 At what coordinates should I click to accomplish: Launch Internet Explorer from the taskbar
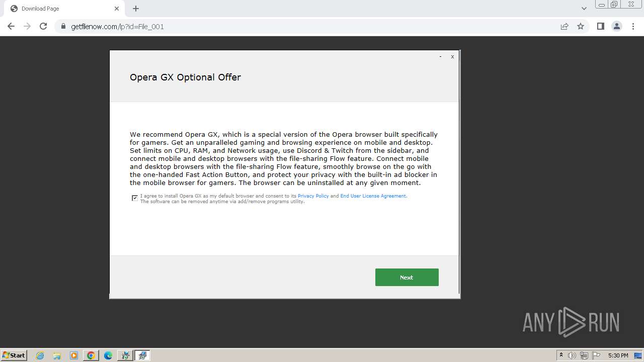[x=40, y=355]
